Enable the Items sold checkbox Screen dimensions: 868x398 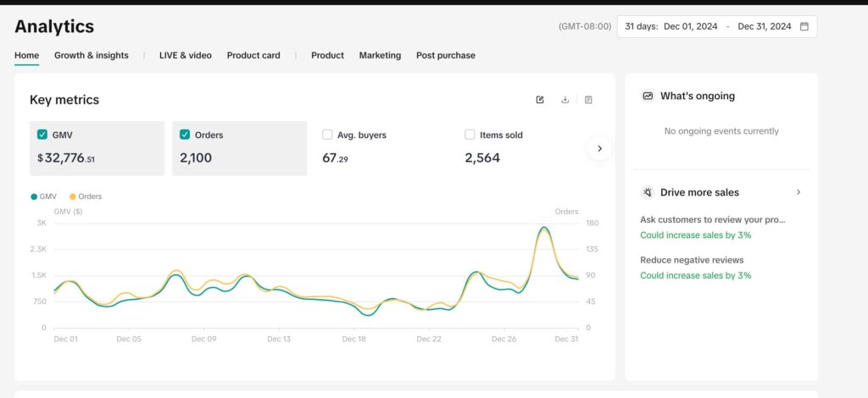[x=470, y=134]
